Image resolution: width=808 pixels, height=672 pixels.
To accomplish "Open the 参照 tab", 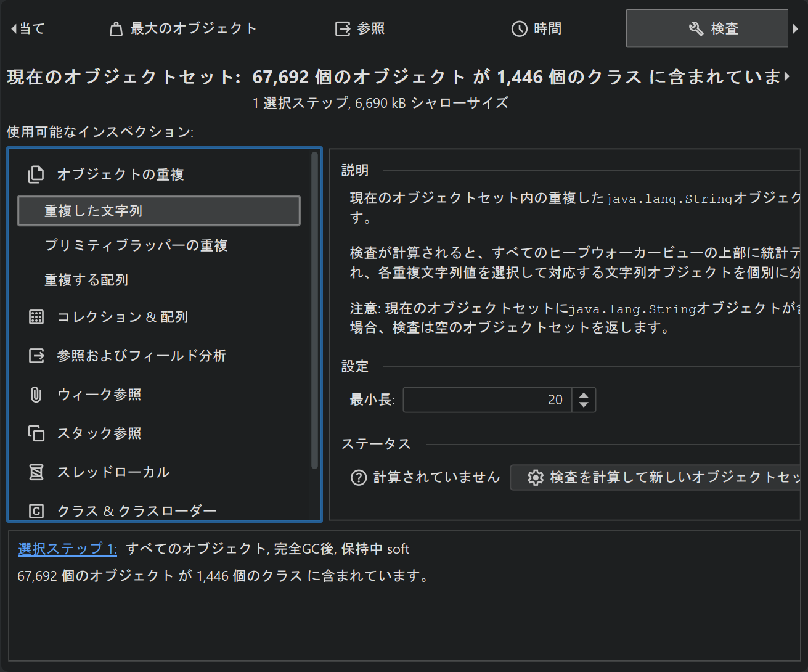I will coord(360,29).
